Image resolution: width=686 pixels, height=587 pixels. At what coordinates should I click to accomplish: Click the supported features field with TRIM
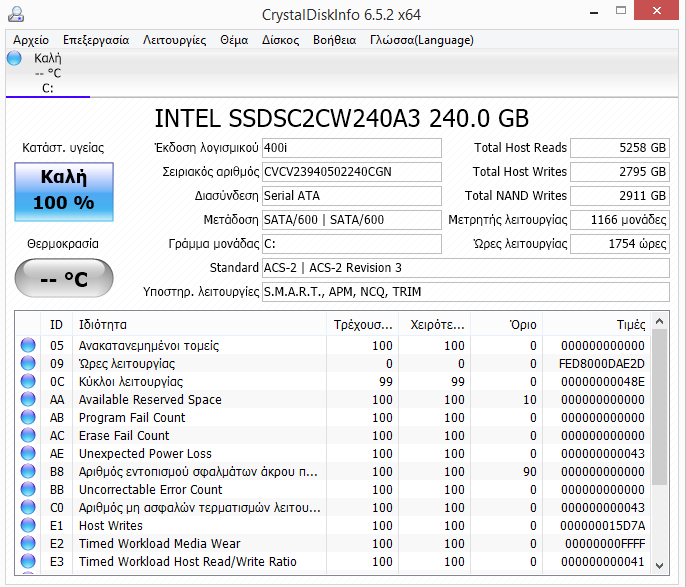point(466,292)
